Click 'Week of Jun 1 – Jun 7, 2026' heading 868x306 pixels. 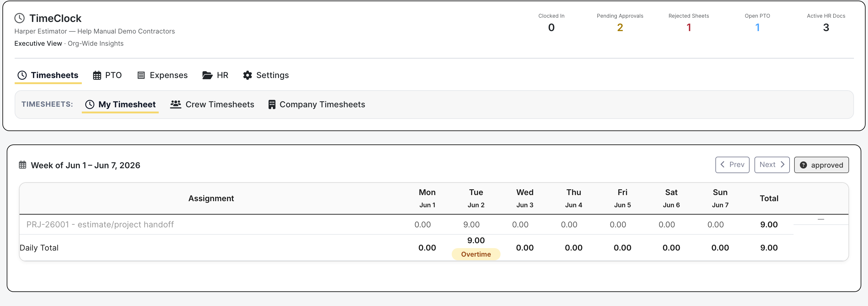[x=85, y=165]
